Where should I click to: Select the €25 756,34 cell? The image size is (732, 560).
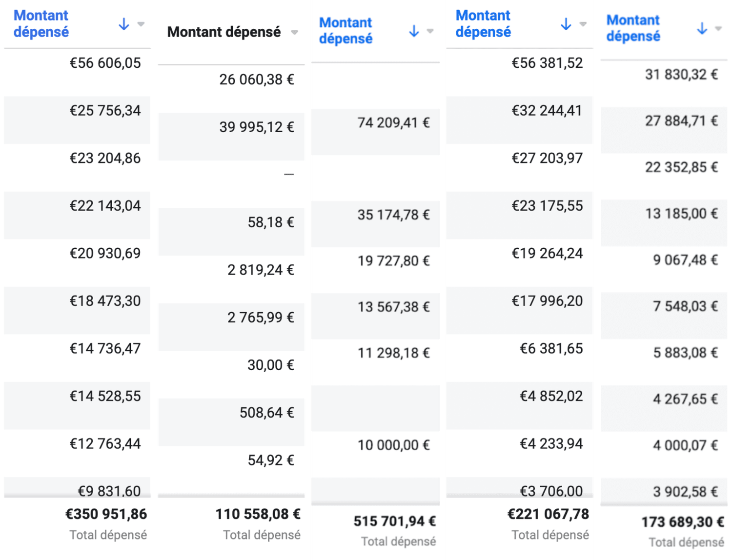click(105, 111)
